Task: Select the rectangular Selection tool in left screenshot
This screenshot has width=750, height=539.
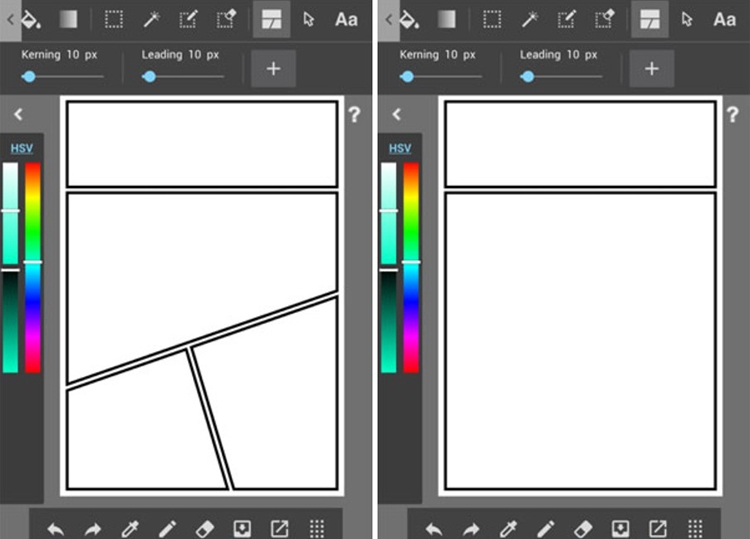Action: 114,20
